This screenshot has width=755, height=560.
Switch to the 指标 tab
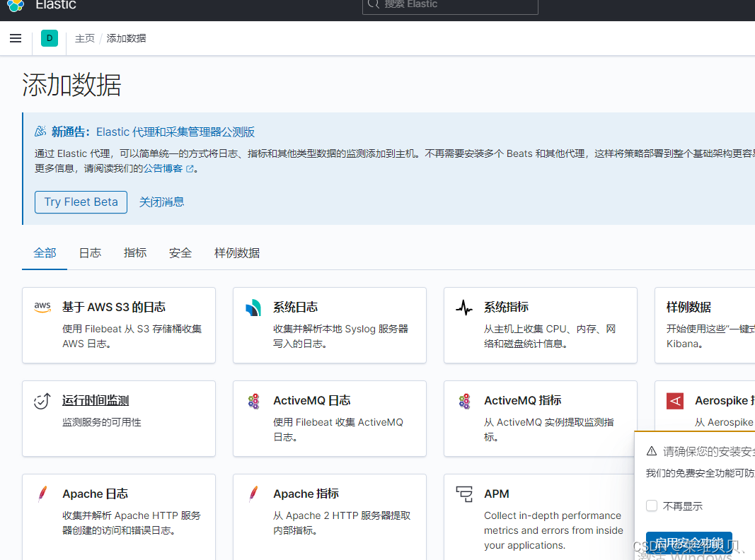135,253
